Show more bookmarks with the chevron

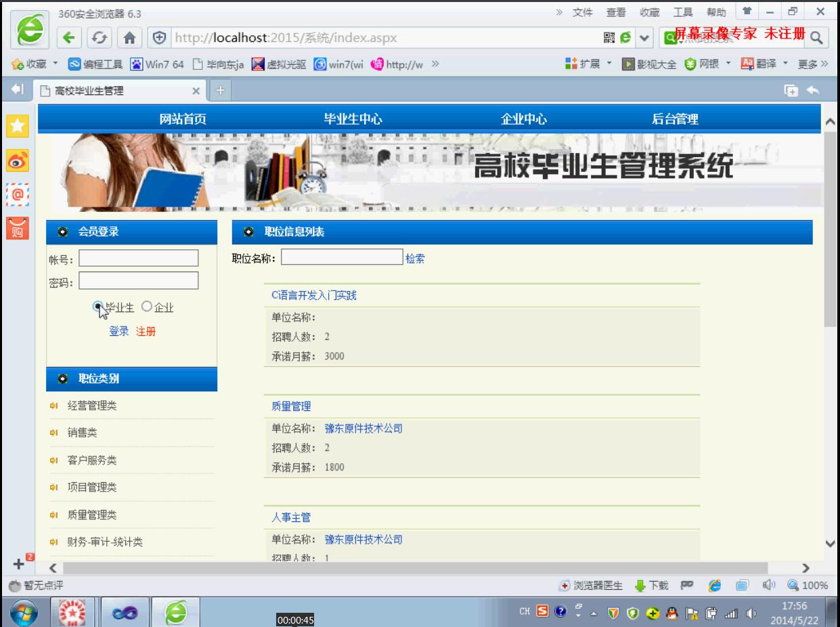tap(436, 64)
